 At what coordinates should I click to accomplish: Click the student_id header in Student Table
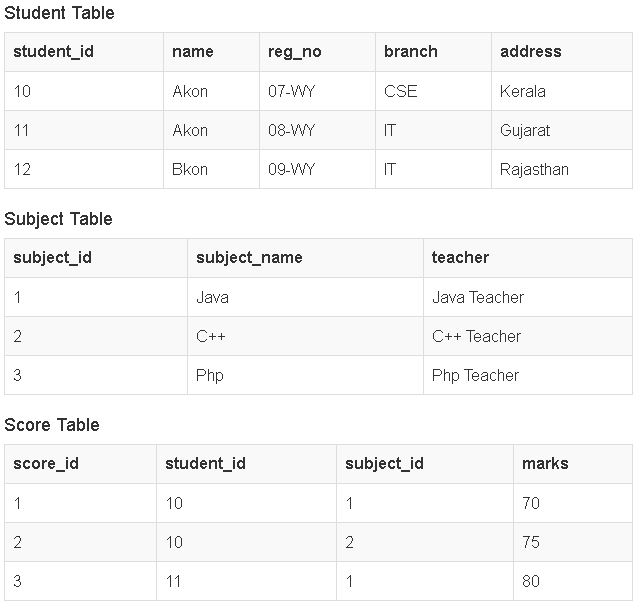point(53,52)
